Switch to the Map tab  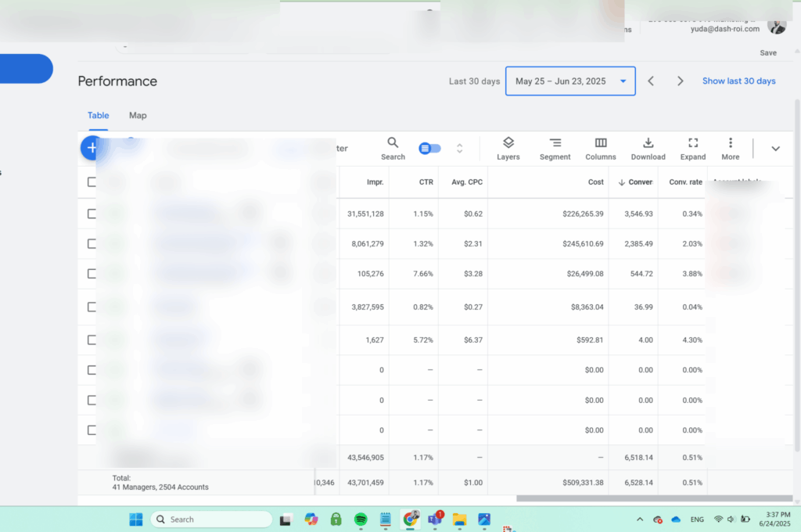[x=138, y=116]
